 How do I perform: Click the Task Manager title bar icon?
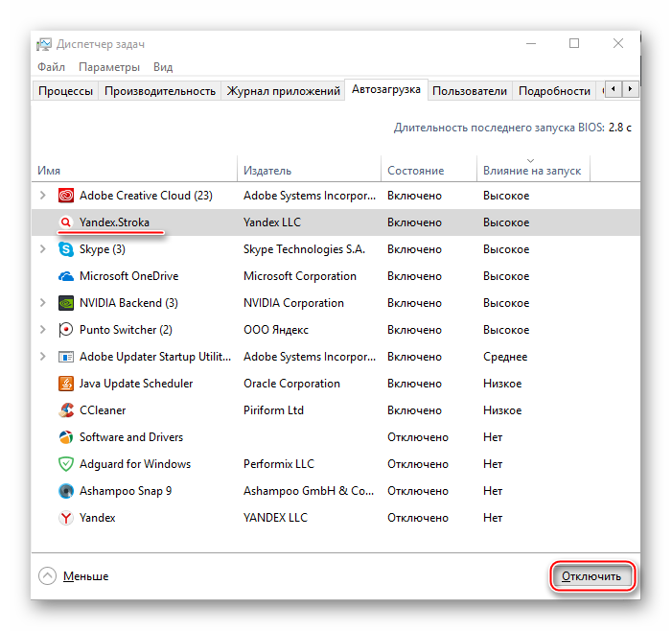[x=44, y=44]
